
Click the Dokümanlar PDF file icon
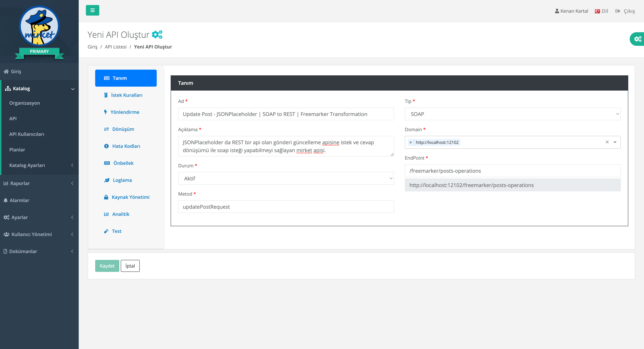[x=5, y=251]
